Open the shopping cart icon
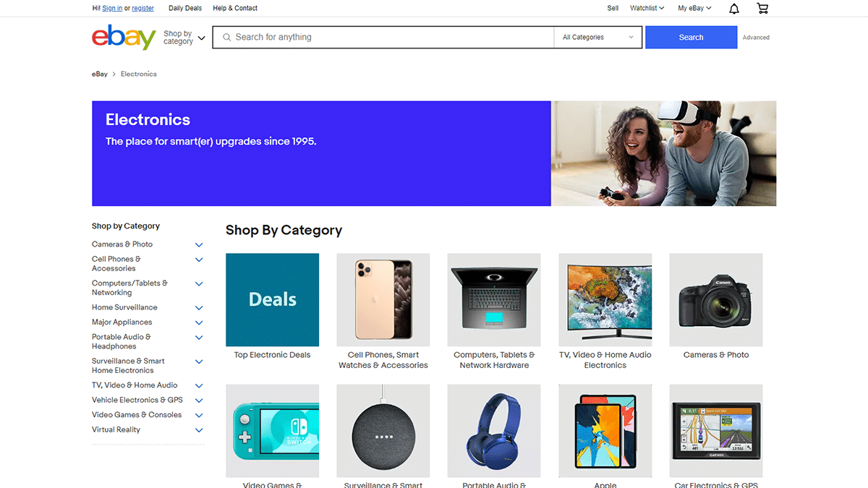This screenshot has height=488, width=868. click(x=762, y=9)
